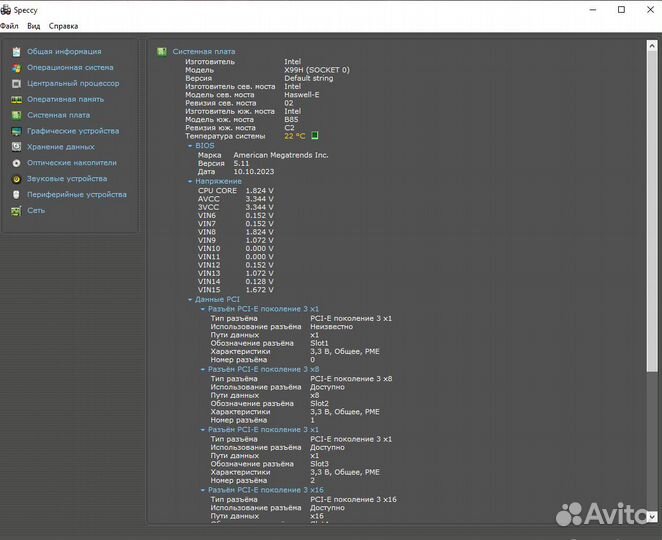Click model value X99H (SOCKET 0)
Screen dimensions: 662x540
click(317, 70)
